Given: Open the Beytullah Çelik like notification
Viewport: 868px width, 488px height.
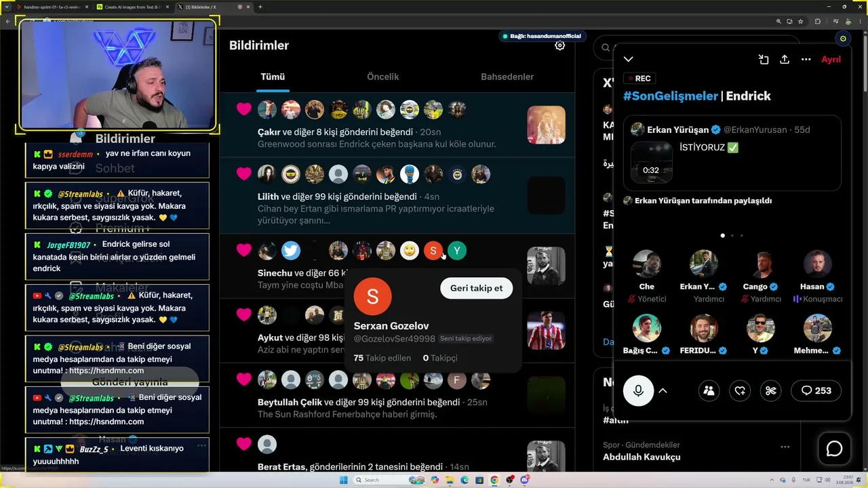Looking at the screenshot, I should 397,396.
